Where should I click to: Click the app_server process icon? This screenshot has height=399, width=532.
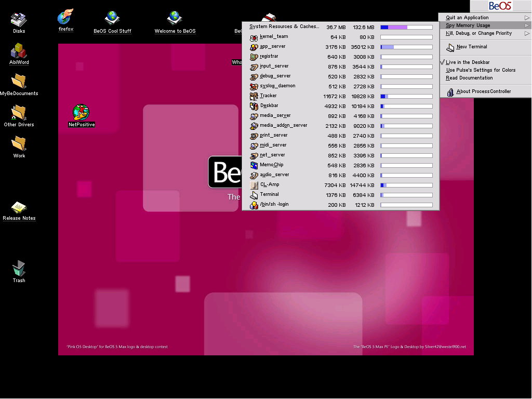pyautogui.click(x=254, y=47)
